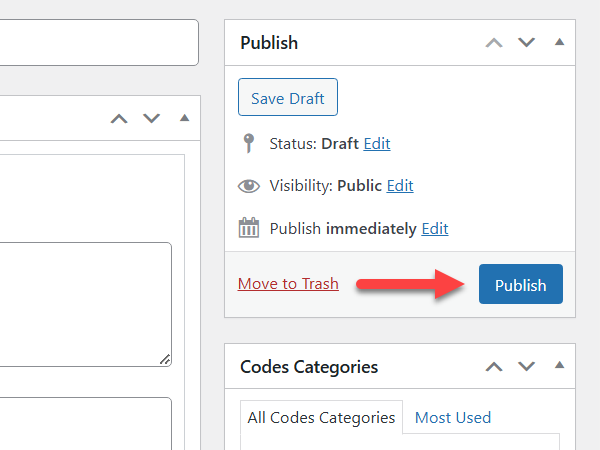Image resolution: width=600 pixels, height=450 pixels.
Task: Edit the publish immediately schedule
Action: click(435, 229)
